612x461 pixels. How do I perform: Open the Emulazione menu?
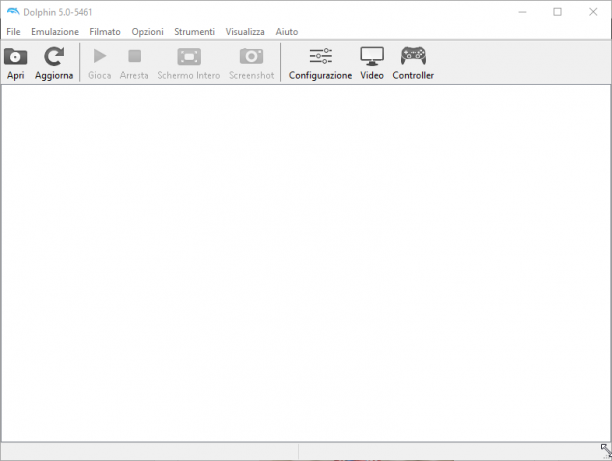55,32
